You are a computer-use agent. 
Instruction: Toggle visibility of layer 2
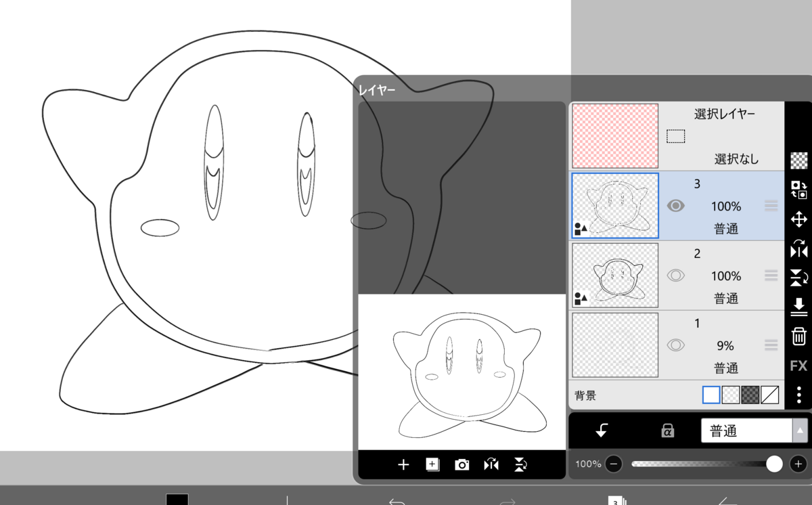pos(676,276)
